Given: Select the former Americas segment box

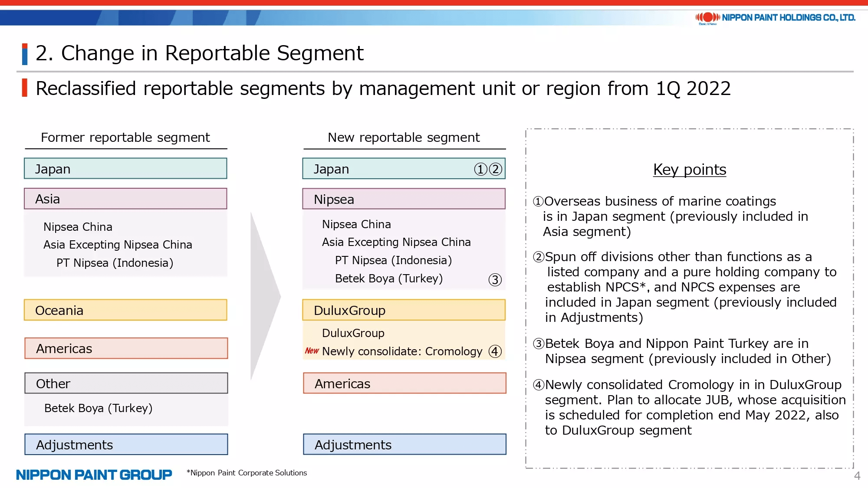Looking at the screenshot, I should point(126,348).
